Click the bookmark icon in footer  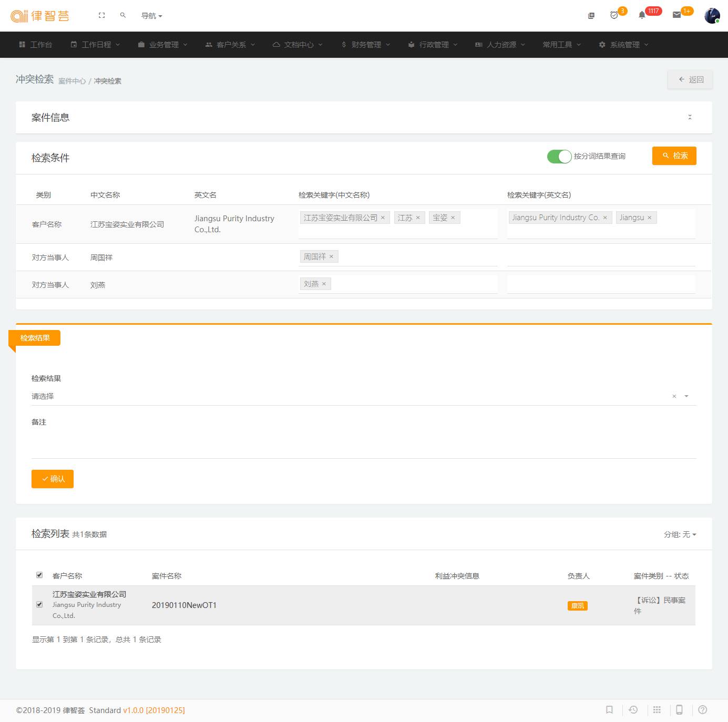609,710
